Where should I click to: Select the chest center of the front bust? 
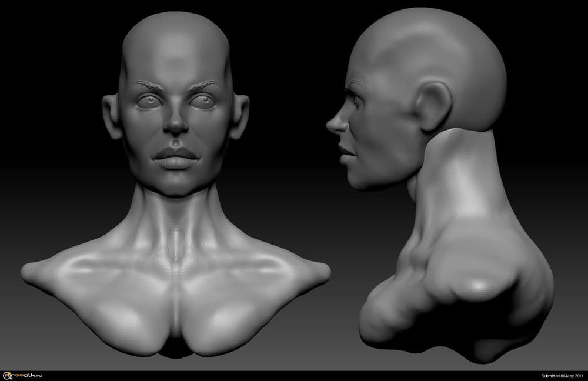coord(175,312)
